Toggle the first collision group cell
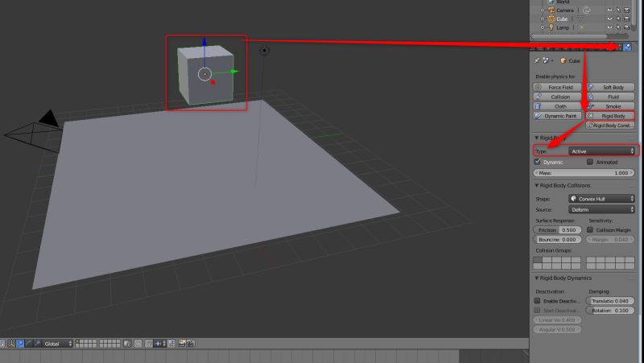 [538, 260]
